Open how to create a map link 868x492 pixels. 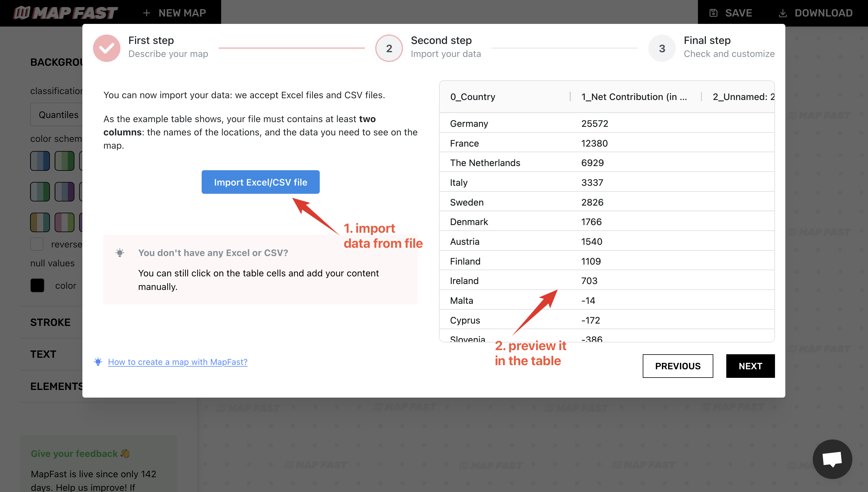178,362
